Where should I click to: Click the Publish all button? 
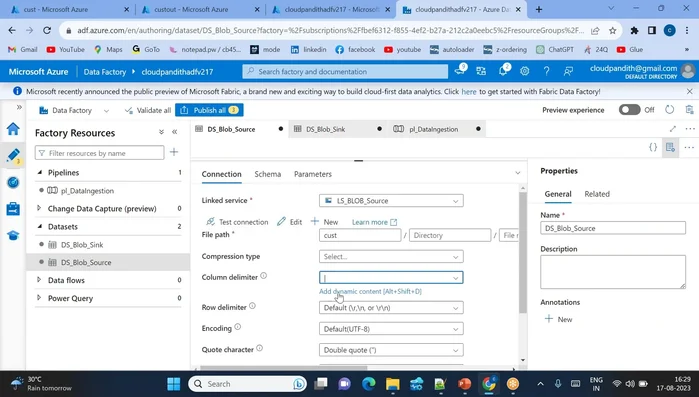pyautogui.click(x=209, y=110)
